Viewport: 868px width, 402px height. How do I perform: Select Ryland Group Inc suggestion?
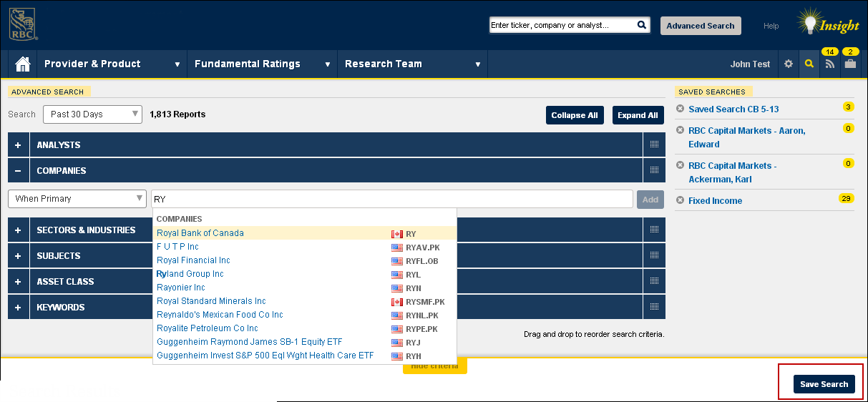(305, 274)
